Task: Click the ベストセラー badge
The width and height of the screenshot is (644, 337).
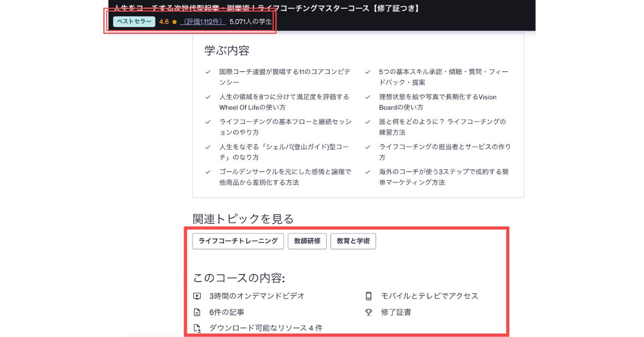Action: [134, 21]
